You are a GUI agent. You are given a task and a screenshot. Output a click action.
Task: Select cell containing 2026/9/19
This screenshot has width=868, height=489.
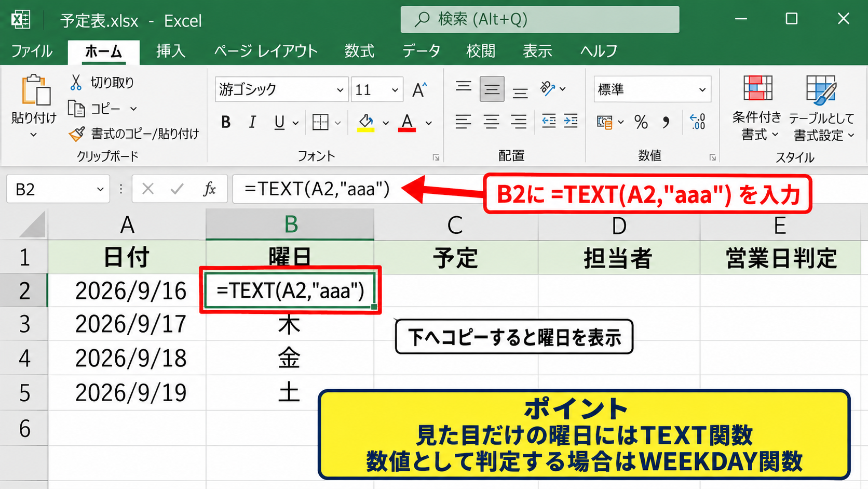[x=127, y=392]
